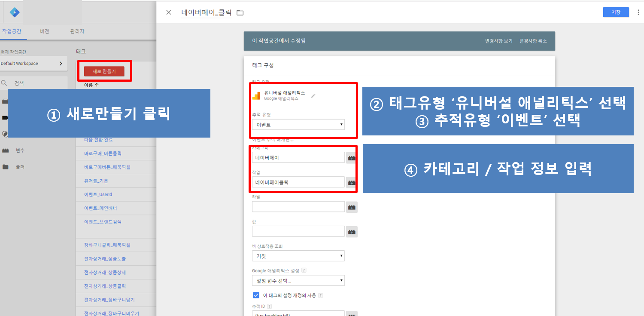Click the 태그 구성 section heading
This screenshot has width=644, height=316.
(263, 65)
